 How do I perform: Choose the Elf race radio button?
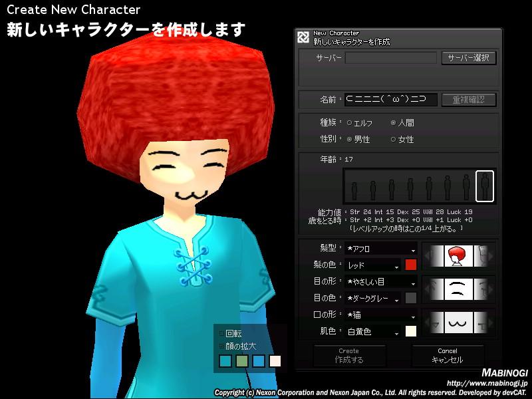point(349,123)
